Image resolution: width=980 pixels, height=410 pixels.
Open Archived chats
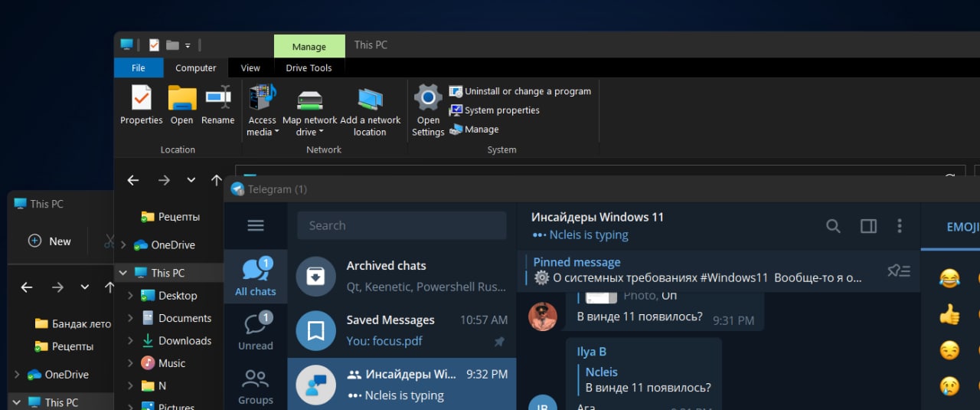pos(402,276)
